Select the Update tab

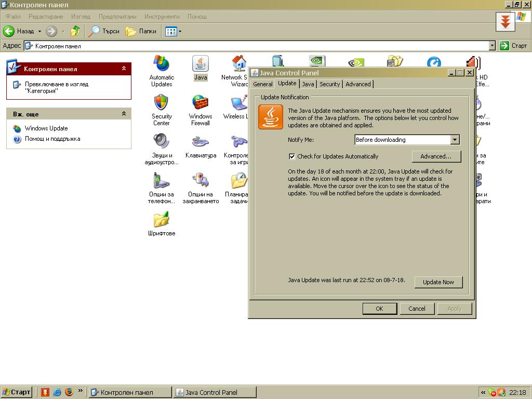[x=287, y=83]
